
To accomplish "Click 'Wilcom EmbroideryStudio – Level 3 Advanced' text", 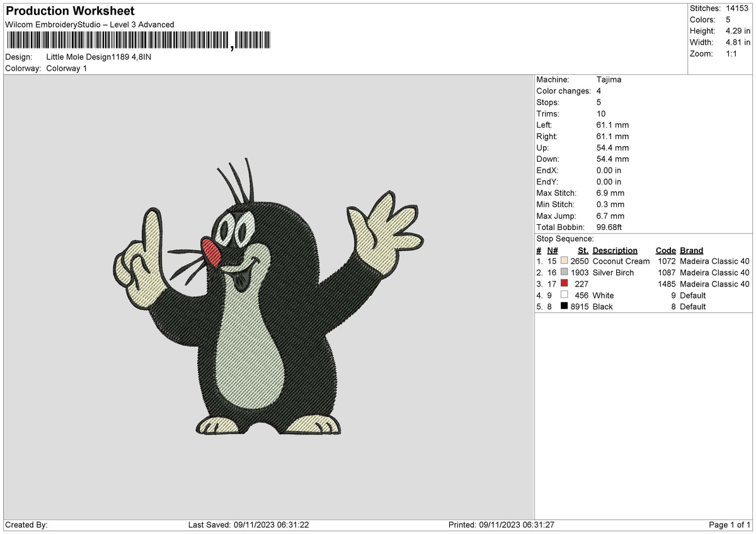I will [89, 25].
